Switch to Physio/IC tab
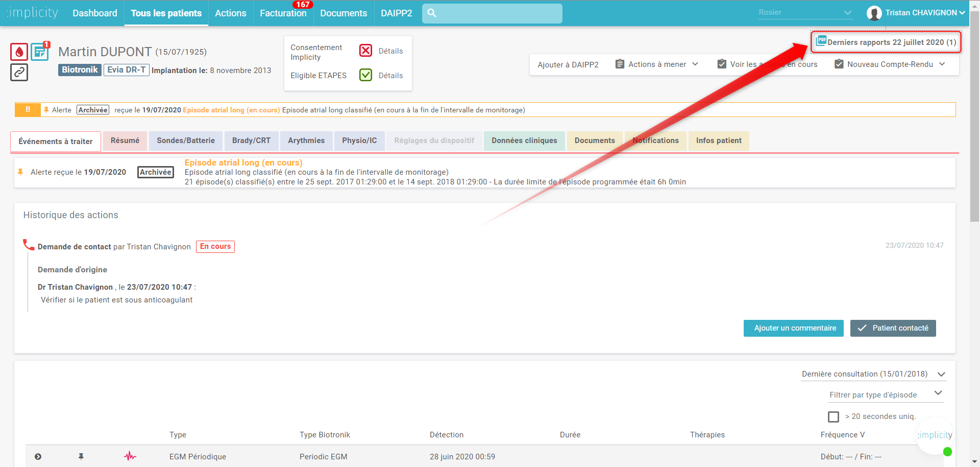The height and width of the screenshot is (467, 980). pos(359,141)
